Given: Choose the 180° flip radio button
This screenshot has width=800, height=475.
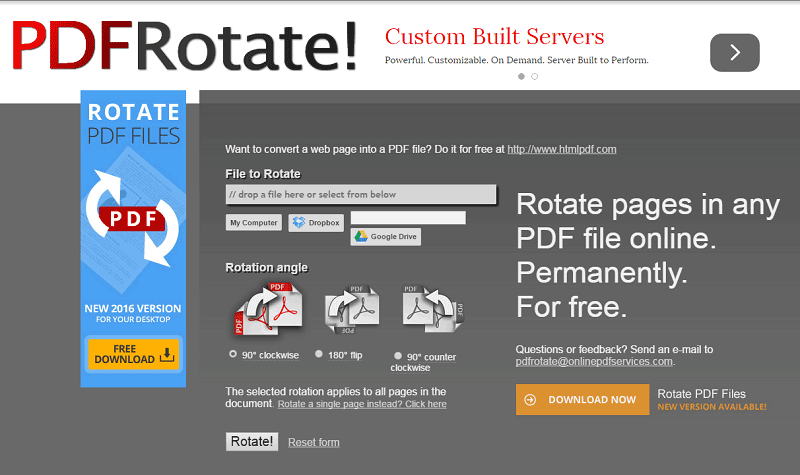Looking at the screenshot, I should click(x=319, y=354).
